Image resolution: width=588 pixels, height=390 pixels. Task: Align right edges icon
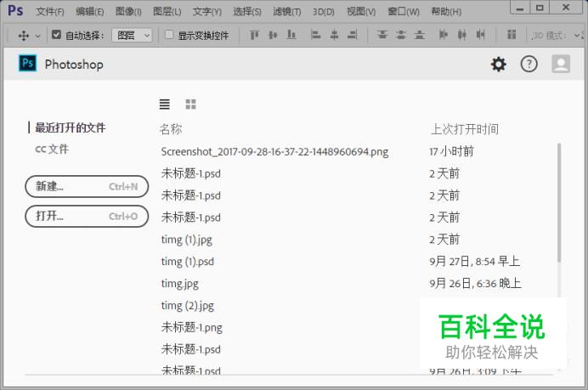tap(353, 35)
